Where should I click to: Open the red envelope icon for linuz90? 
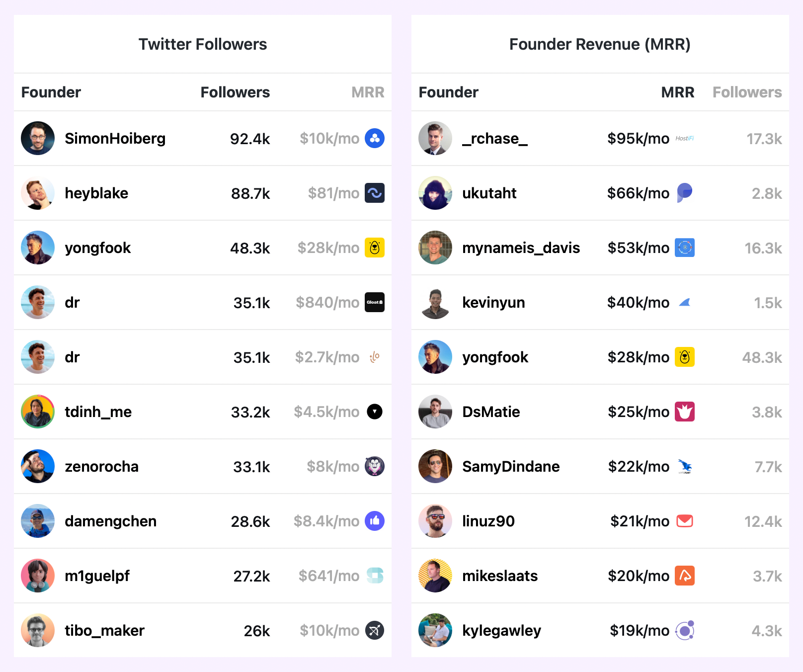pyautogui.click(x=685, y=521)
